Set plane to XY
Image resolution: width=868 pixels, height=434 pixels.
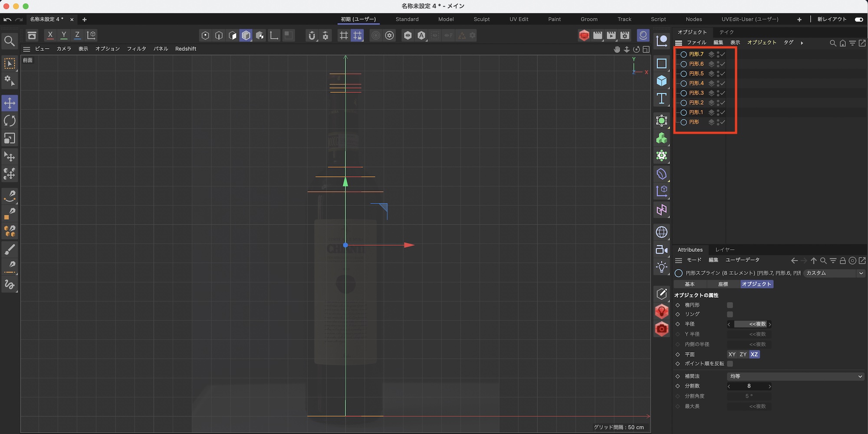(x=732, y=355)
